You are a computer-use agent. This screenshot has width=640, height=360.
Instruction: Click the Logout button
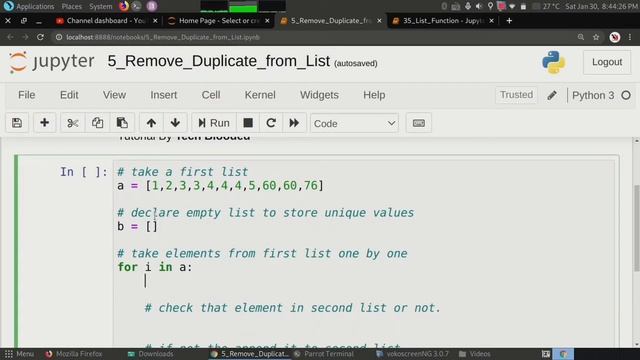point(607,62)
